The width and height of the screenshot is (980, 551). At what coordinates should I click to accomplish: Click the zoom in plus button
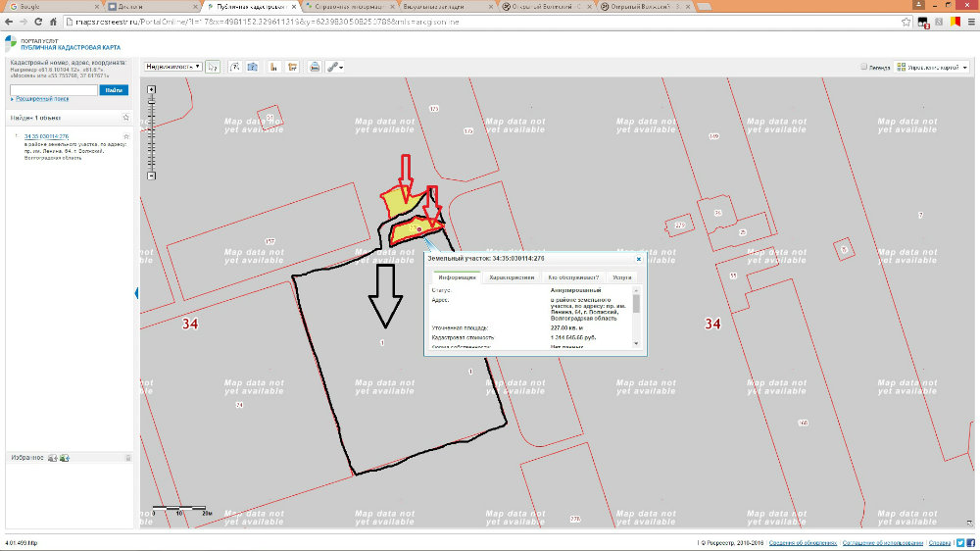pyautogui.click(x=151, y=89)
